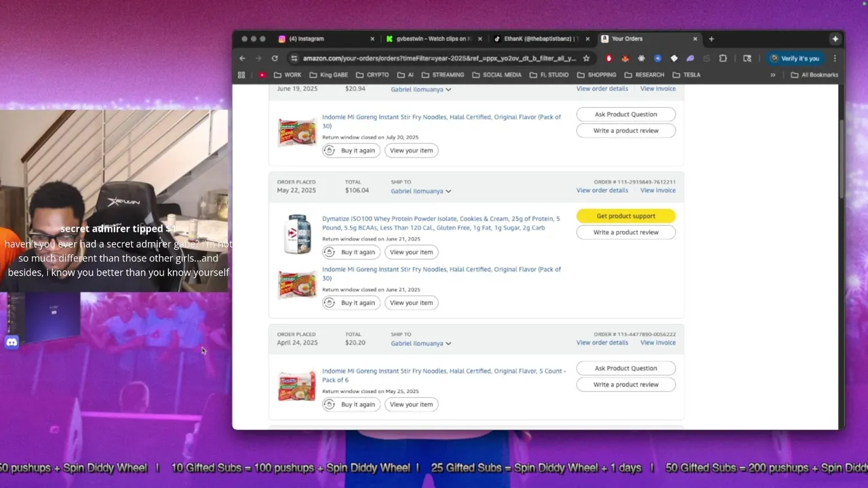Open the Extensions puzzle icon
The image size is (868, 488).
(723, 58)
